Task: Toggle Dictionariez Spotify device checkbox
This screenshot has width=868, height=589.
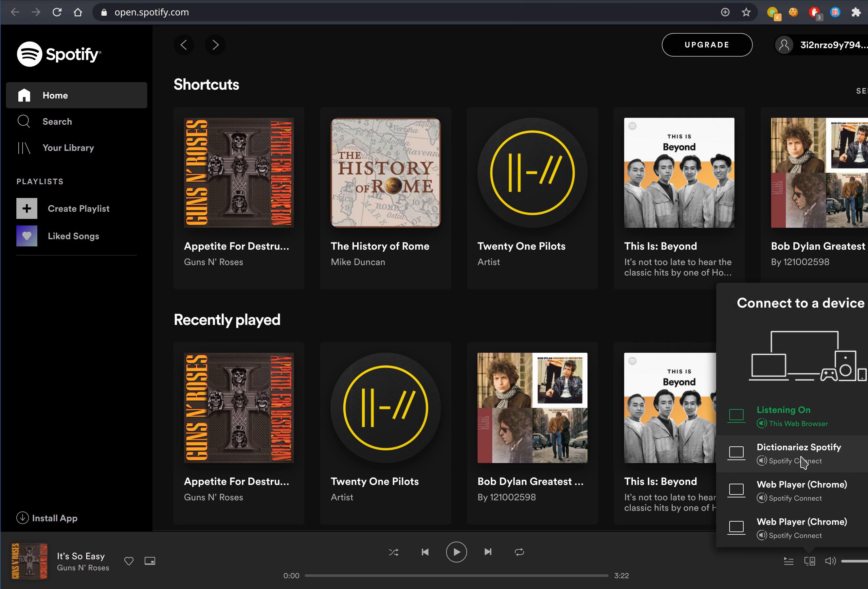Action: (737, 452)
